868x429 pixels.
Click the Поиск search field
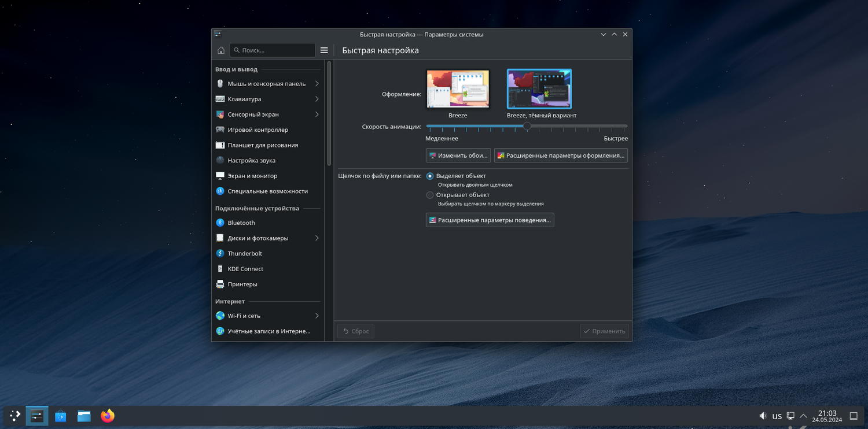273,50
